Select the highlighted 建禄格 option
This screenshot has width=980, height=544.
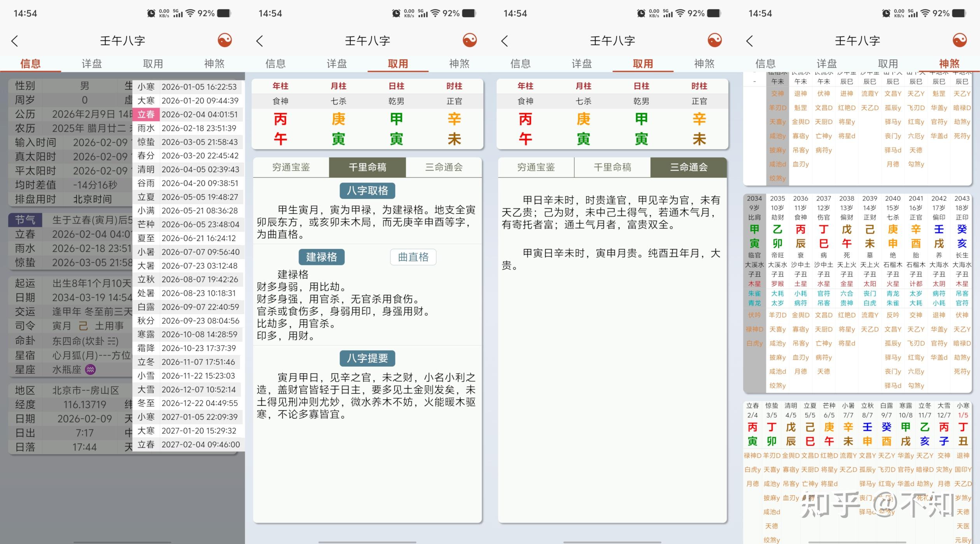coord(321,257)
